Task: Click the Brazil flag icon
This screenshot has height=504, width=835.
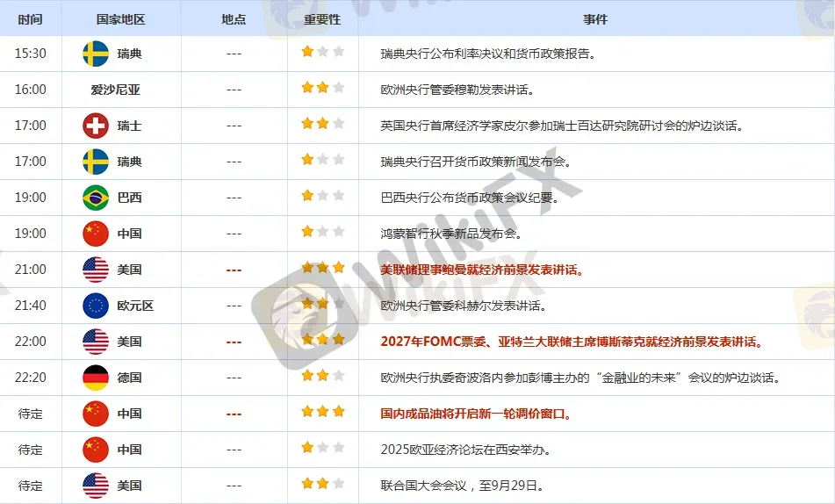Action: (x=96, y=198)
